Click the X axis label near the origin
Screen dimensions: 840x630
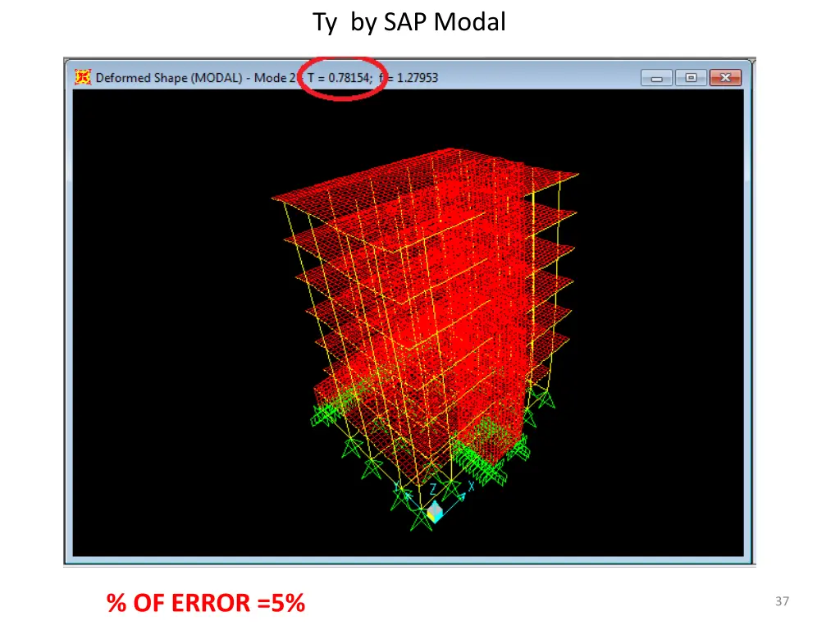tap(471, 486)
